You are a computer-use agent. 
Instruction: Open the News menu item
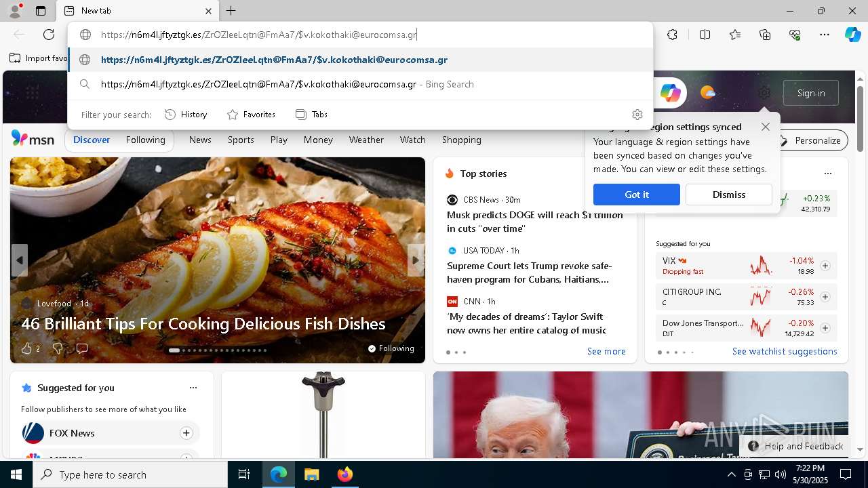[x=200, y=140]
